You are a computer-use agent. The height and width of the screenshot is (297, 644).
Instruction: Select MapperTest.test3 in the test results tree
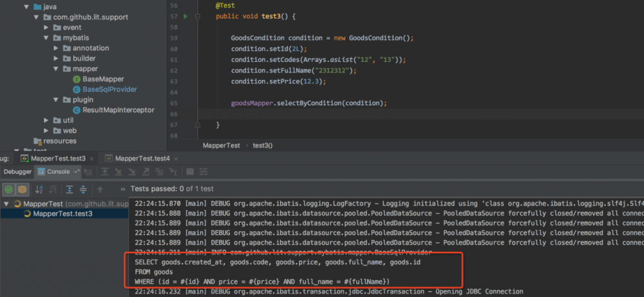coord(62,214)
